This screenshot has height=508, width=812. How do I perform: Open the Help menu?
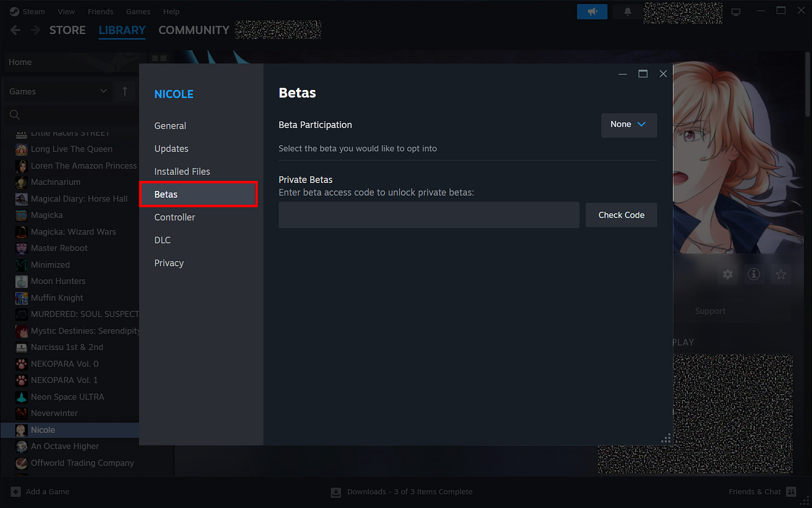point(171,12)
